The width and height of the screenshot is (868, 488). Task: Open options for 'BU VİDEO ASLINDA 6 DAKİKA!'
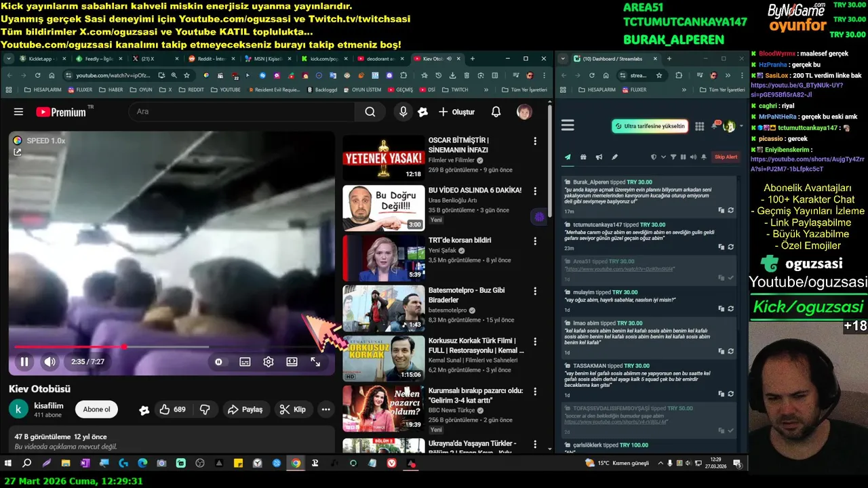535,191
